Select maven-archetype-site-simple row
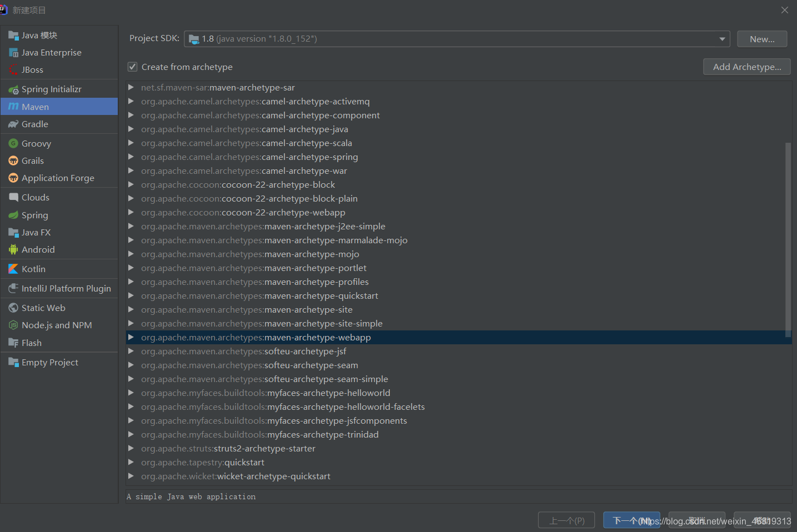The width and height of the screenshot is (797, 532). (459, 323)
